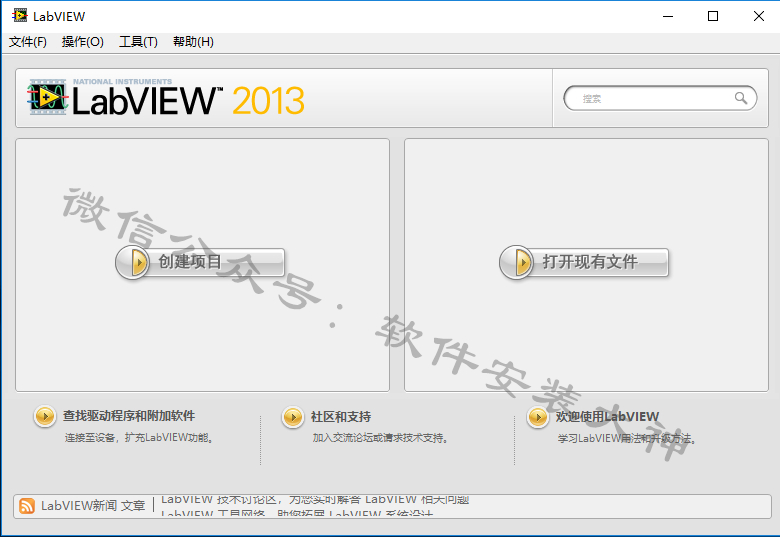Maximize the LabVIEW window
This screenshot has height=537, width=780.
click(713, 16)
